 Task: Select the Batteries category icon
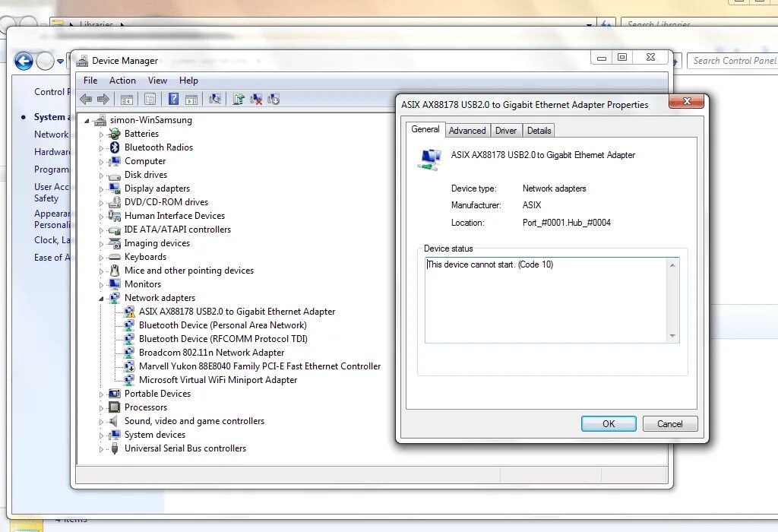pyautogui.click(x=115, y=134)
